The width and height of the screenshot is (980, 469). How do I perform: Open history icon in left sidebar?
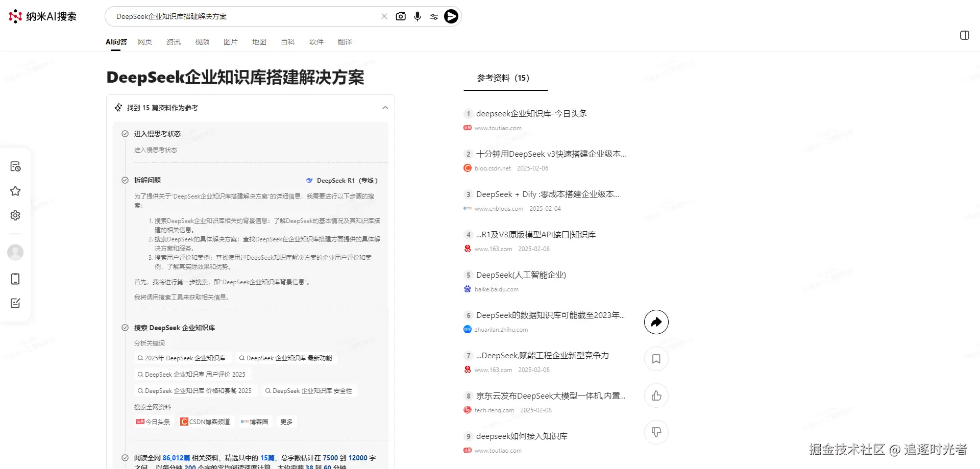(x=15, y=166)
